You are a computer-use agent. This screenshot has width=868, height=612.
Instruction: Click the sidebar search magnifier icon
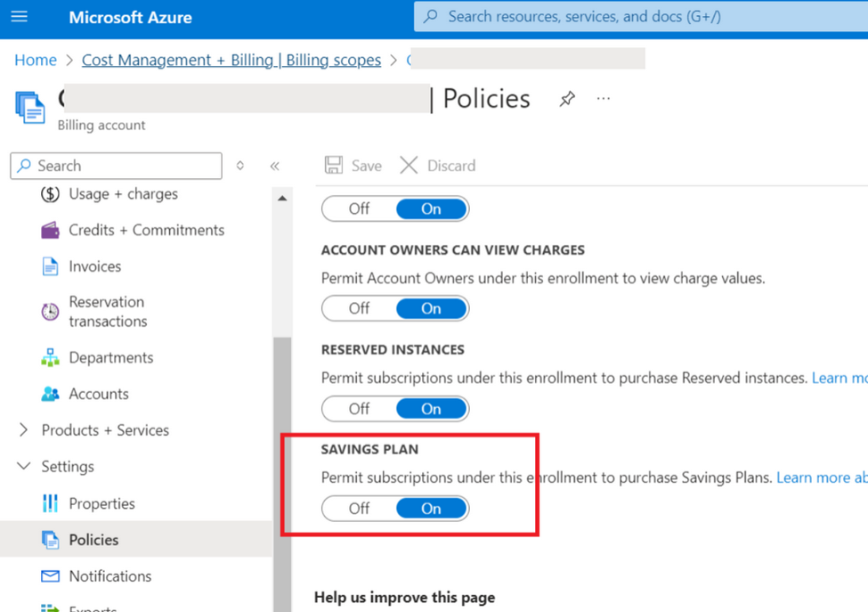pos(24,166)
